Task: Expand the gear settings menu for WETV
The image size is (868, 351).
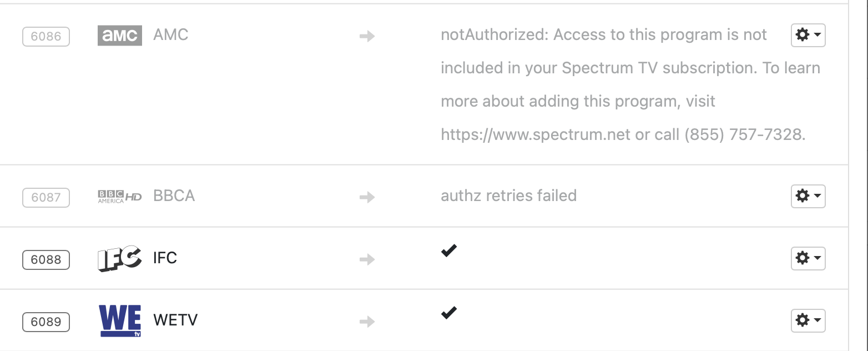Action: pos(808,320)
